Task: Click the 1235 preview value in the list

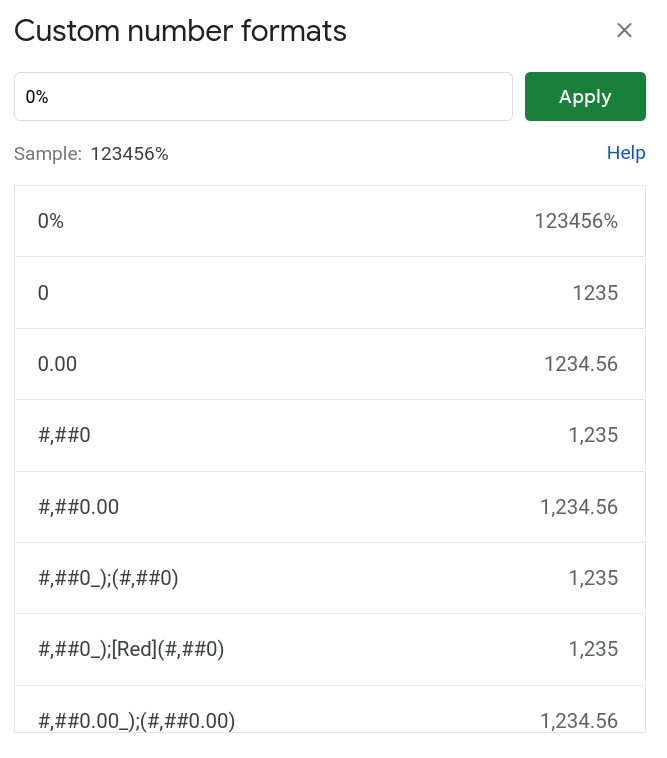Action: [595, 293]
